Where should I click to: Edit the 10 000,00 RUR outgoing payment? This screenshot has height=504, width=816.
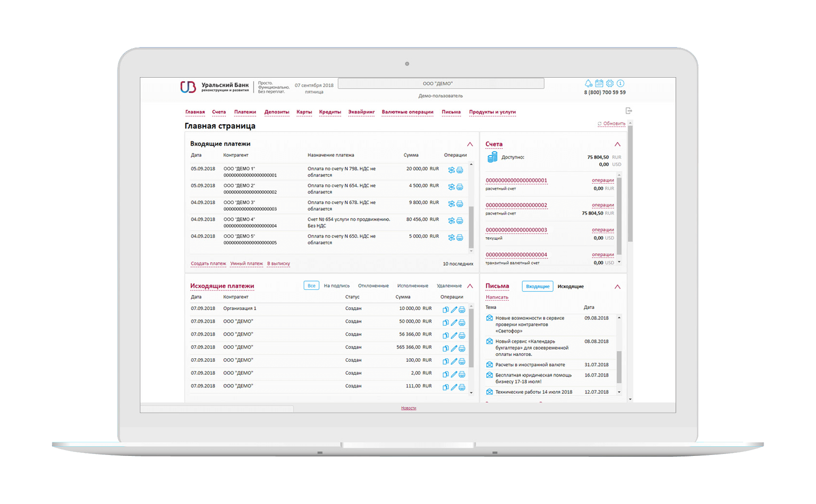tap(454, 309)
